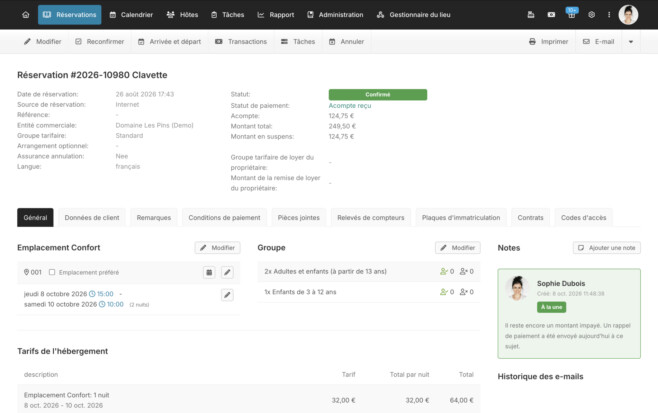The height and width of the screenshot is (413, 658).
Task: Open the Réservations menu
Action: pos(70,15)
